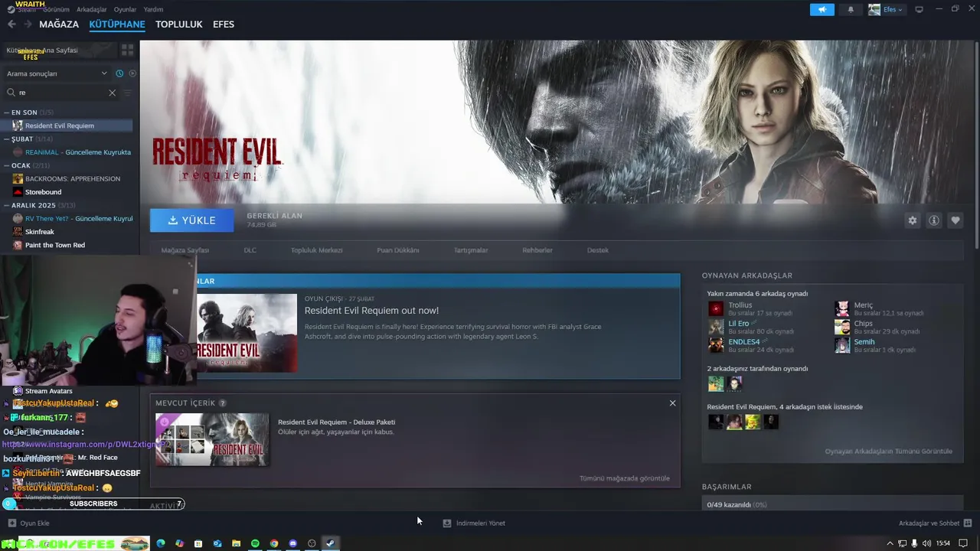Image resolution: width=980 pixels, height=551 pixels.
Task: Open Windows notification center icon
Action: (963, 543)
